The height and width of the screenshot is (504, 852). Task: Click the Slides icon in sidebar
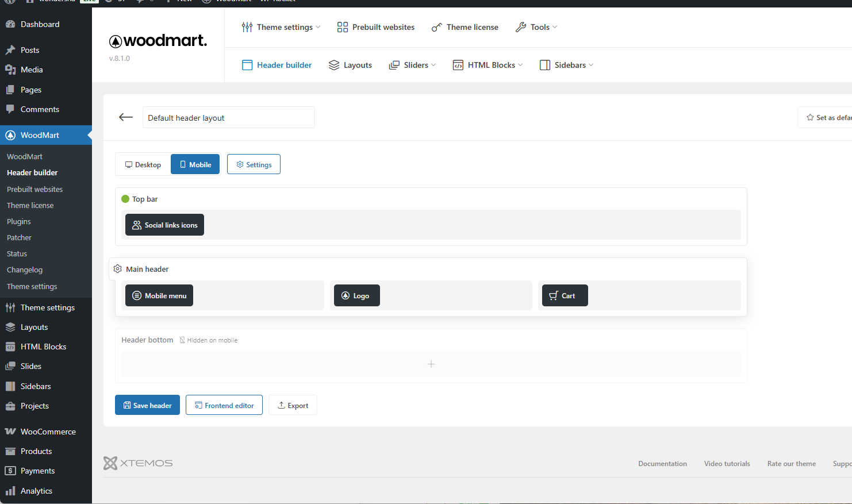pyautogui.click(x=10, y=366)
